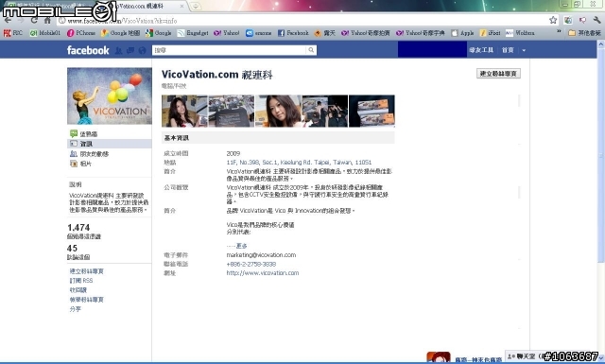Click the facebook logo
Viewport: 605px width, 364px height.
[88, 50]
